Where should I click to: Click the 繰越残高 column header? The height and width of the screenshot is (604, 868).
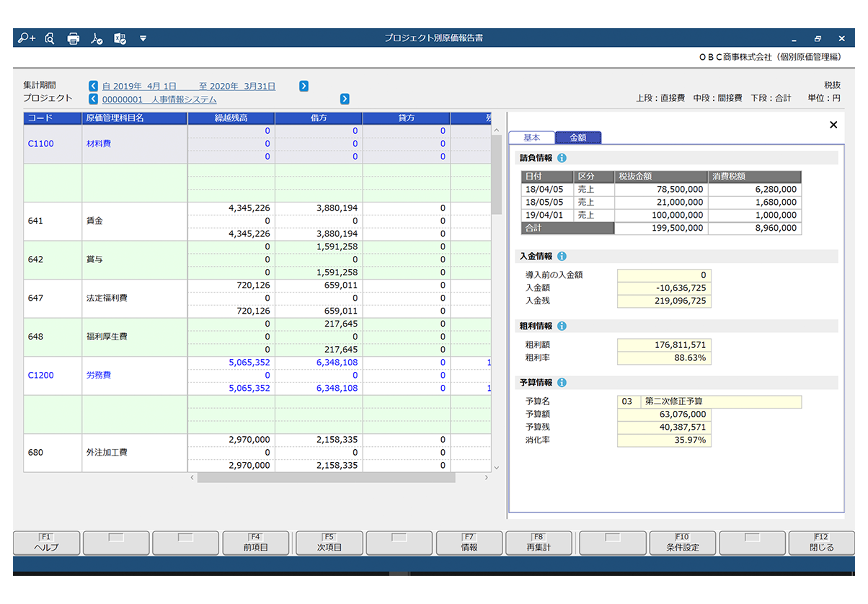(231, 118)
